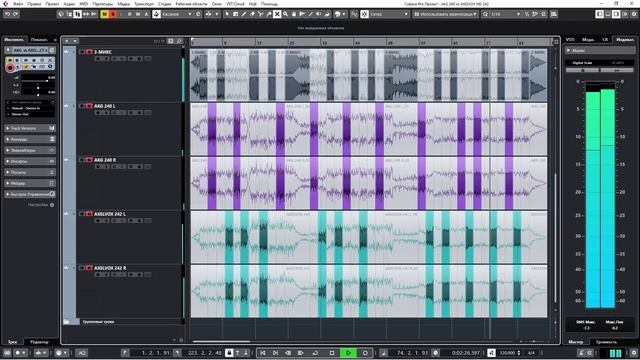640x360 pixels.
Task: Select the Line tool
Action: (x=311, y=14)
